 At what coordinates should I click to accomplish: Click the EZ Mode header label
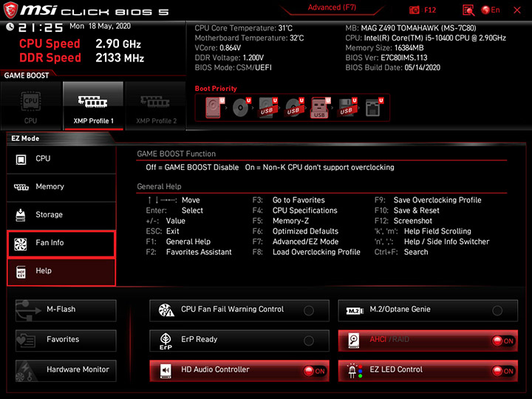pos(25,138)
